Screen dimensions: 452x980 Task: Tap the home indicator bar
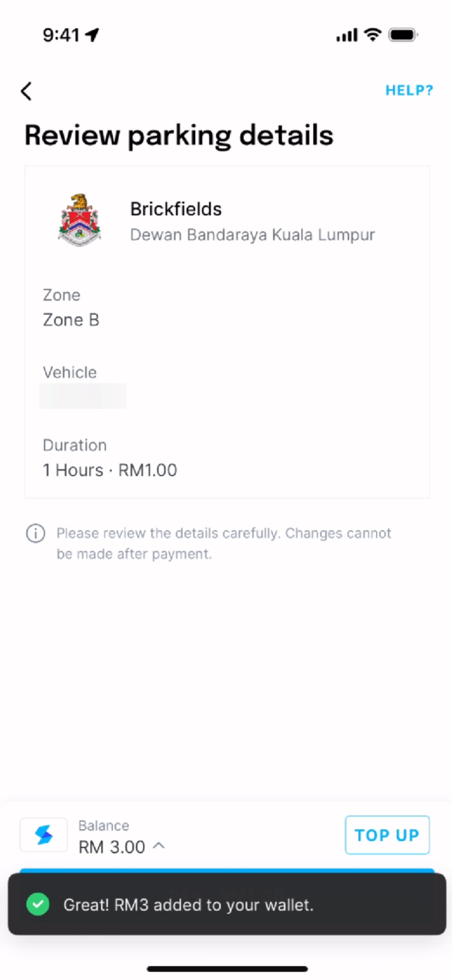[227, 969]
